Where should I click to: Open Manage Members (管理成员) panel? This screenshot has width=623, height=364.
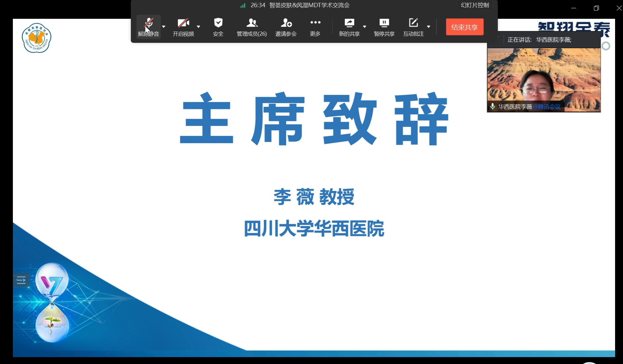click(x=252, y=27)
